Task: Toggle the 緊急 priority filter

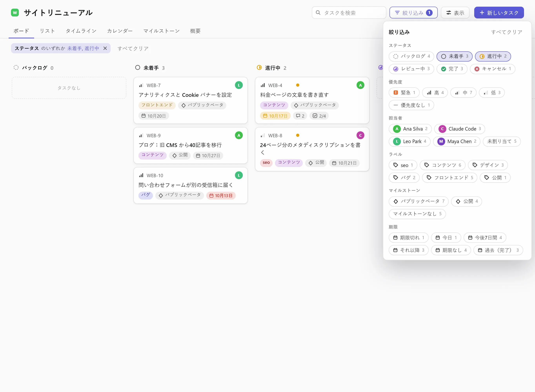Action: coord(404,93)
